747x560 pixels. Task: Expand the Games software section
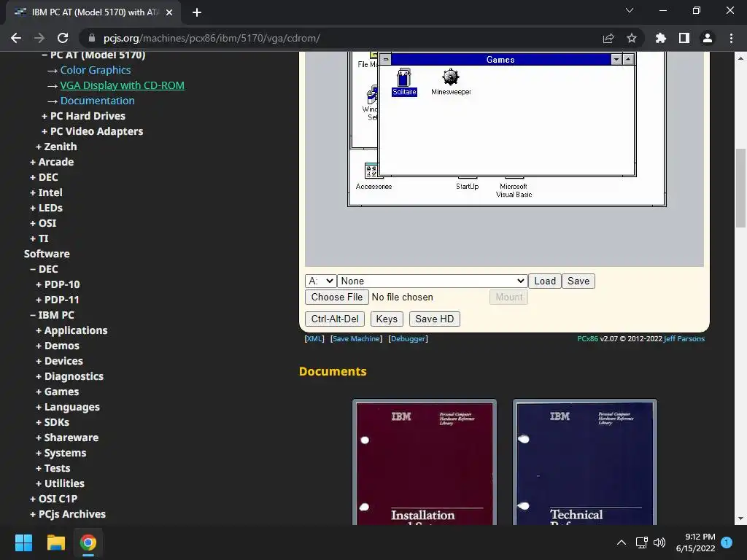pos(58,392)
